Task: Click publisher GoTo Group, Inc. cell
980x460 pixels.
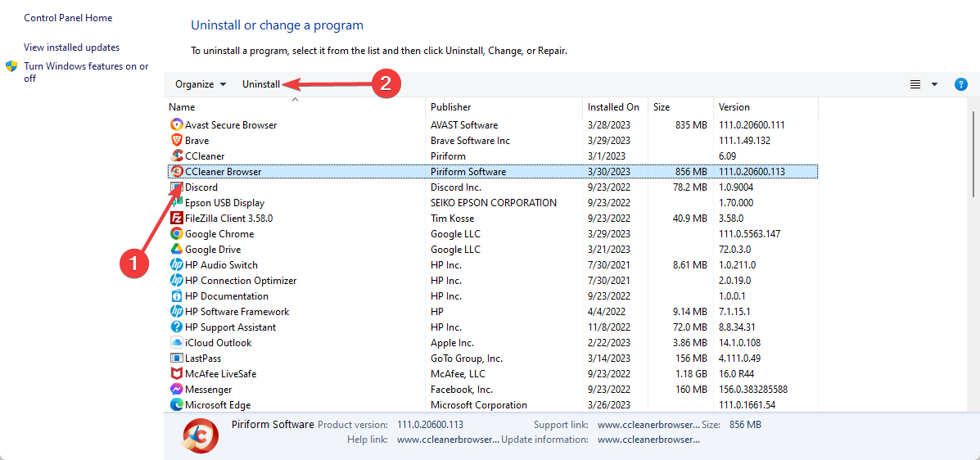Action: [x=466, y=359]
